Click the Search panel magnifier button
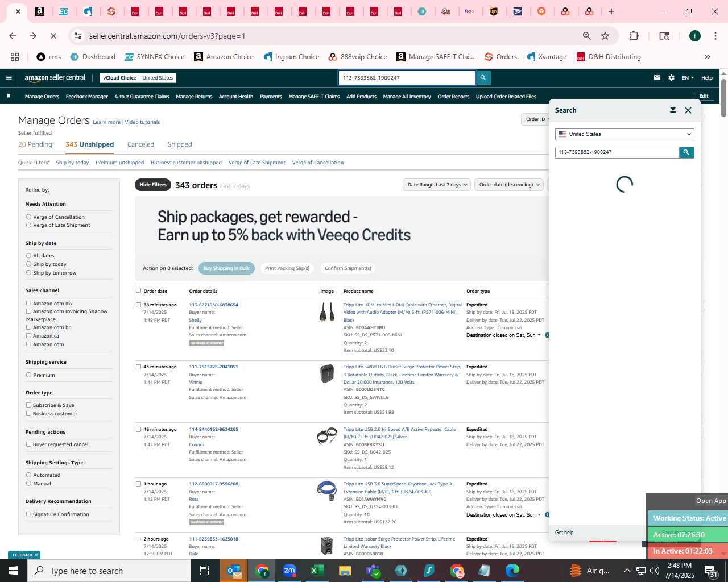 (x=686, y=152)
